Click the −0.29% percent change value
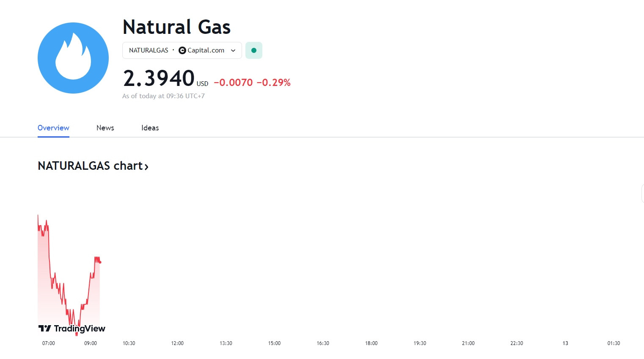644x359 pixels. coord(274,83)
